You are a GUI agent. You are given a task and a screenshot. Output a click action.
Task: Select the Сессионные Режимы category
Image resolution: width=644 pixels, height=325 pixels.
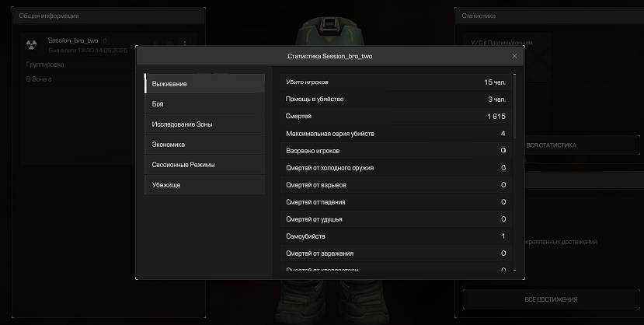(204, 164)
